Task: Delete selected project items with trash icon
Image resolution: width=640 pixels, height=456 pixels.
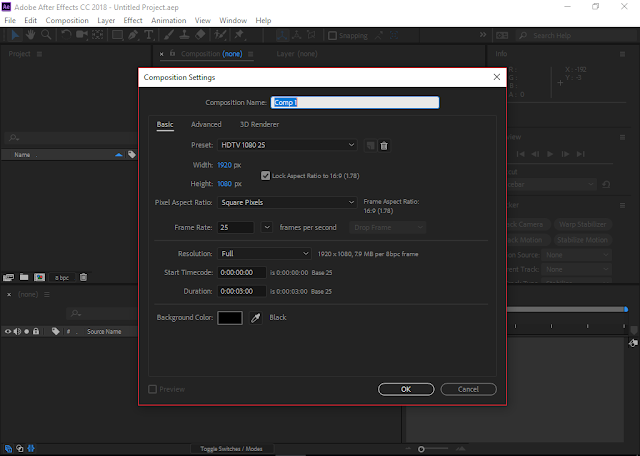Action: (84, 278)
